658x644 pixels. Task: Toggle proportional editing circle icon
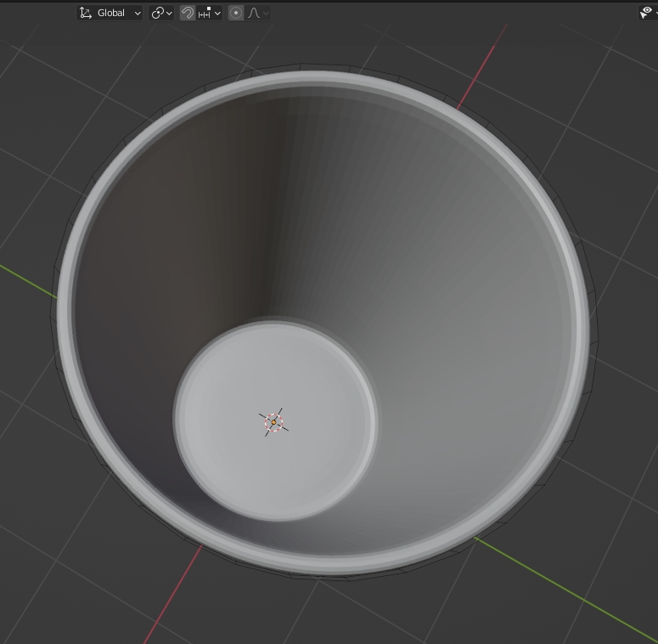pyautogui.click(x=236, y=13)
